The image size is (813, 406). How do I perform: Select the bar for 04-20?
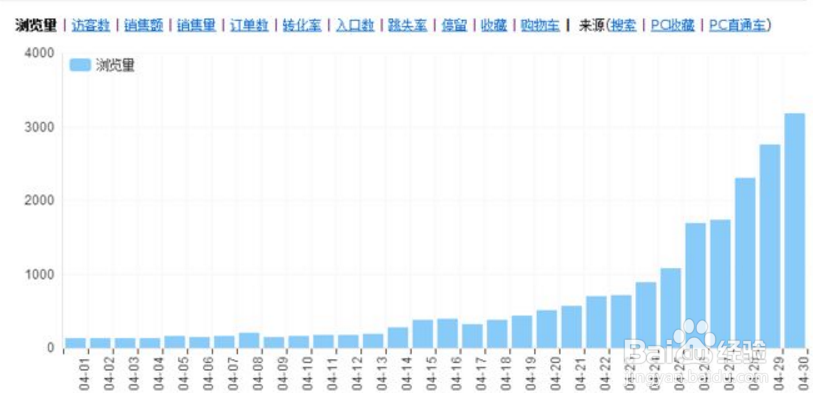tap(546, 329)
